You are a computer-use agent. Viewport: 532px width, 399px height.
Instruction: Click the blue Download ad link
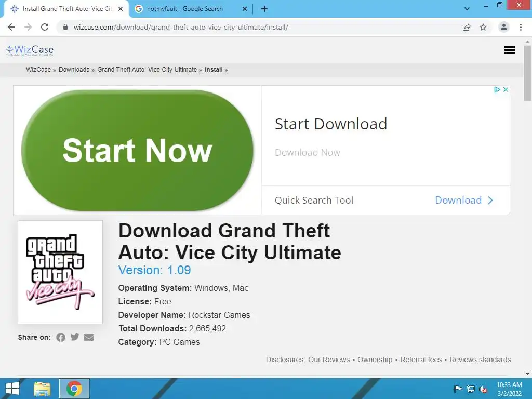coord(458,200)
